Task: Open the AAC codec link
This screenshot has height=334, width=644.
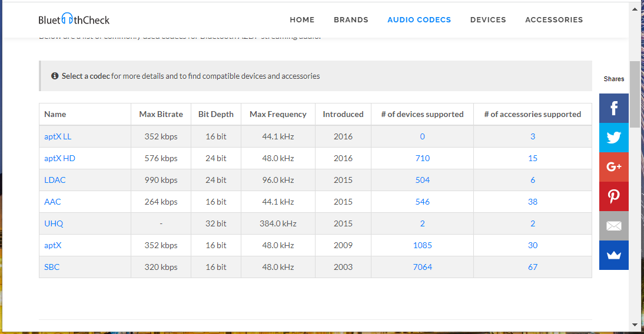Action: click(x=52, y=202)
